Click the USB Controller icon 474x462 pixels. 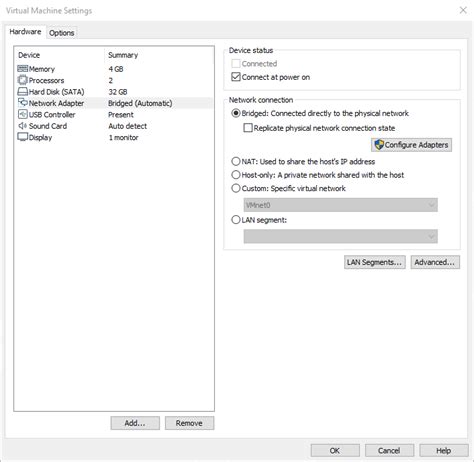[22, 114]
